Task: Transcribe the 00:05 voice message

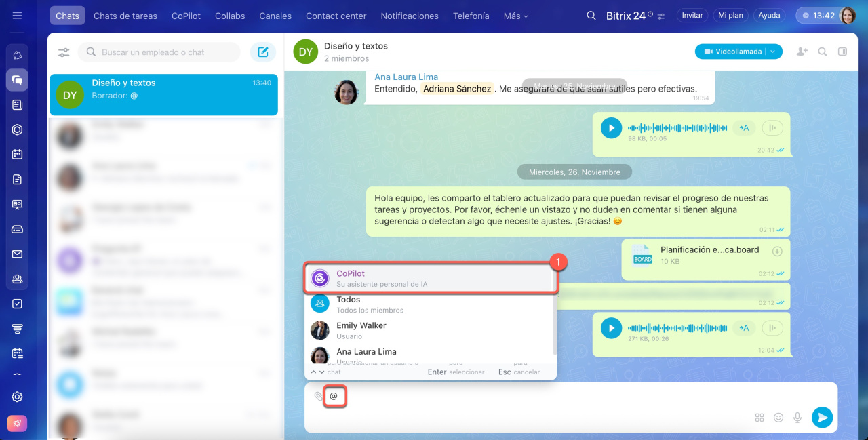Action: pos(744,127)
